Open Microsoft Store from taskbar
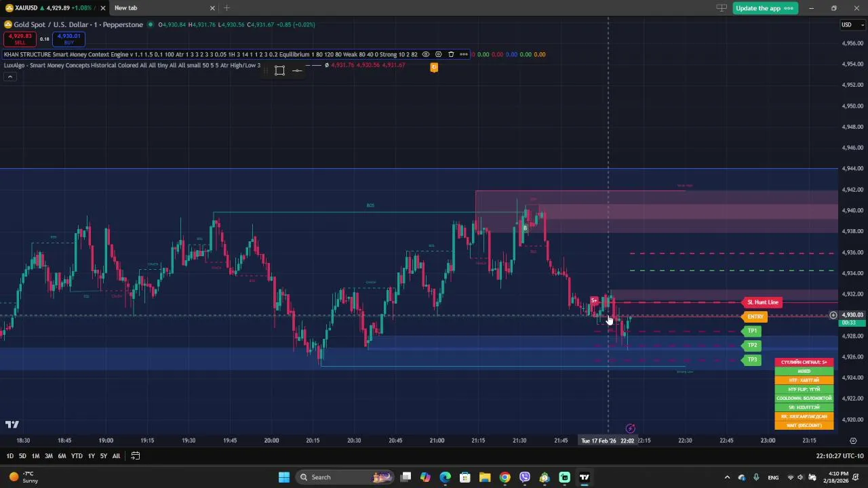The height and width of the screenshot is (488, 868). tap(465, 477)
